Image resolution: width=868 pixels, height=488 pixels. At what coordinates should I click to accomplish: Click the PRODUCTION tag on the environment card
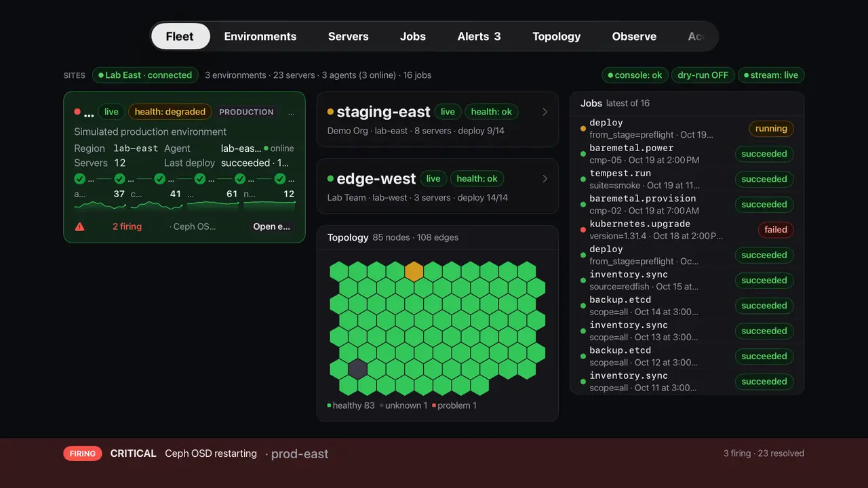tap(247, 112)
